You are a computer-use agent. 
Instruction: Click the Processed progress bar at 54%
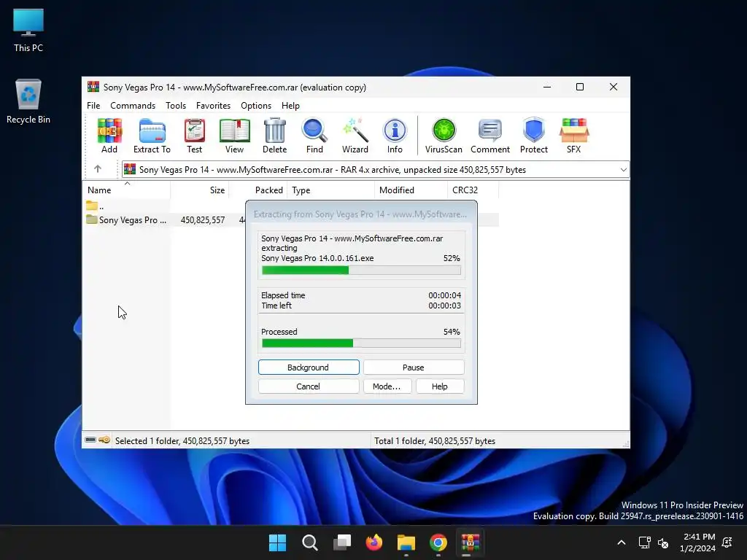point(361,343)
